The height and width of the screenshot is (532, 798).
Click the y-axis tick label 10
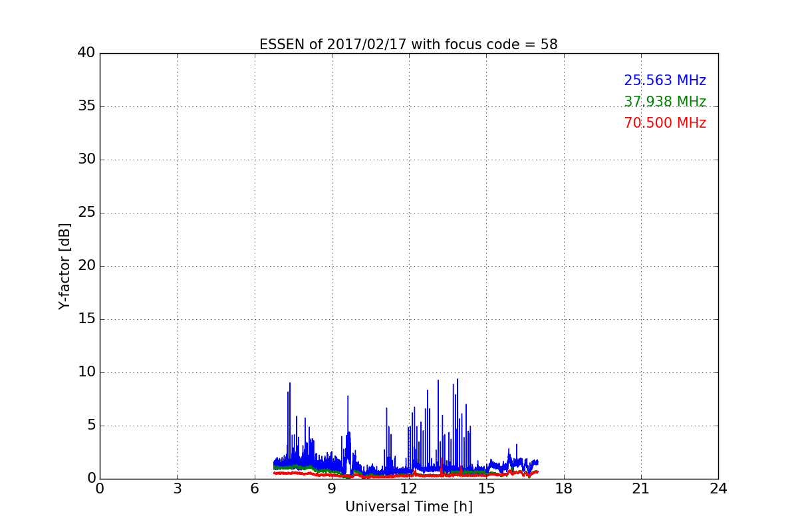coord(86,372)
